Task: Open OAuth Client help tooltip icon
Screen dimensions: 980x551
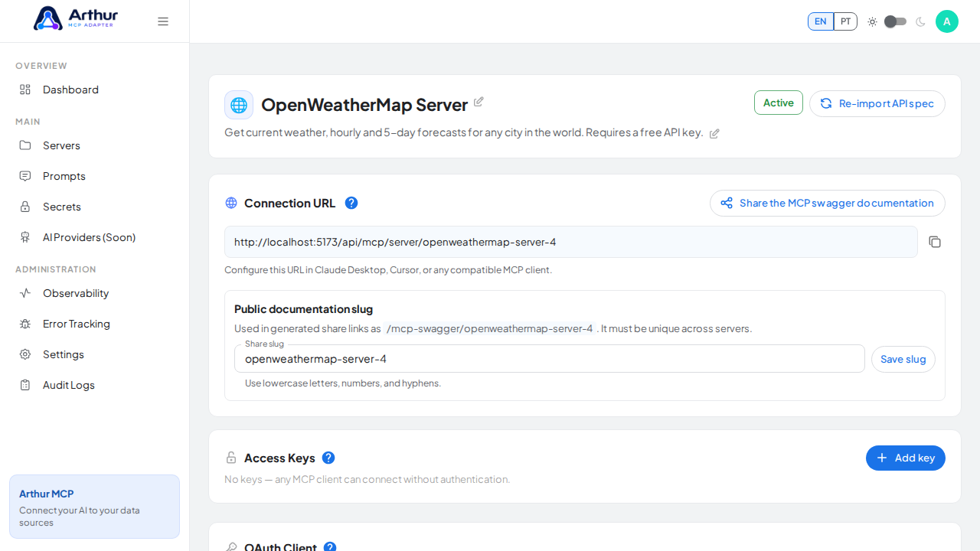Action: point(330,547)
